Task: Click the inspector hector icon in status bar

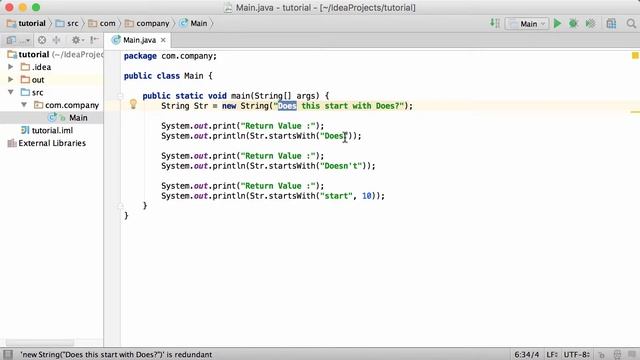Action: point(617,355)
